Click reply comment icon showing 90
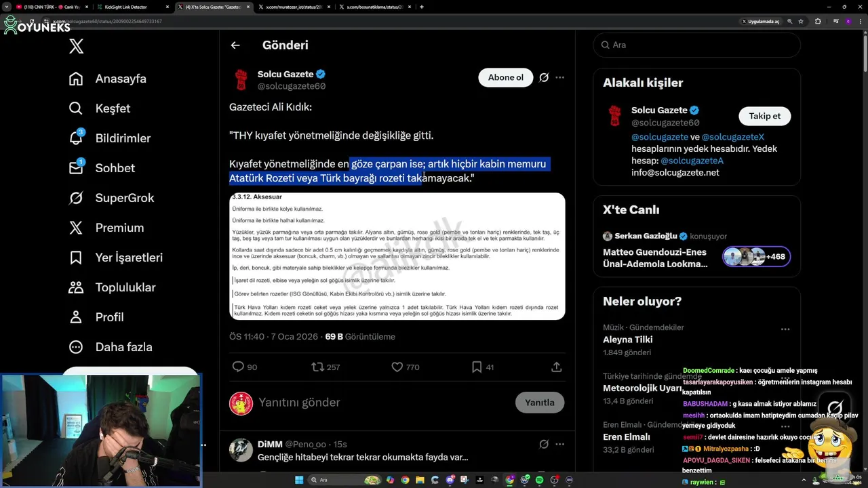Viewport: 868px width, 488px height. [x=238, y=367]
